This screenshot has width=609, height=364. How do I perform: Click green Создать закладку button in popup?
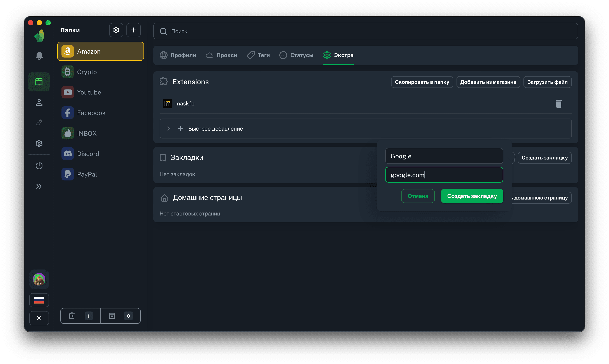point(472,196)
